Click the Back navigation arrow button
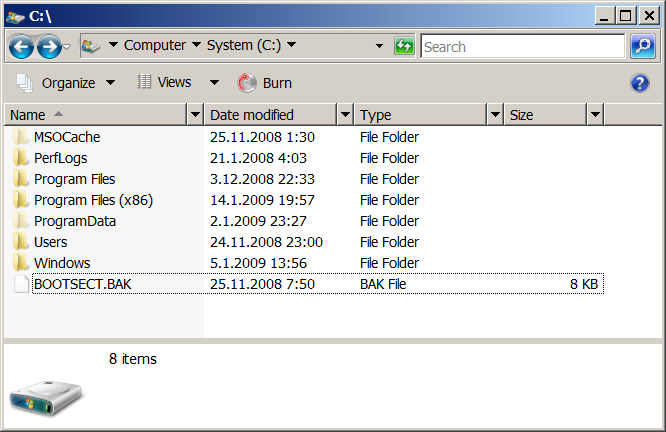 click(22, 46)
